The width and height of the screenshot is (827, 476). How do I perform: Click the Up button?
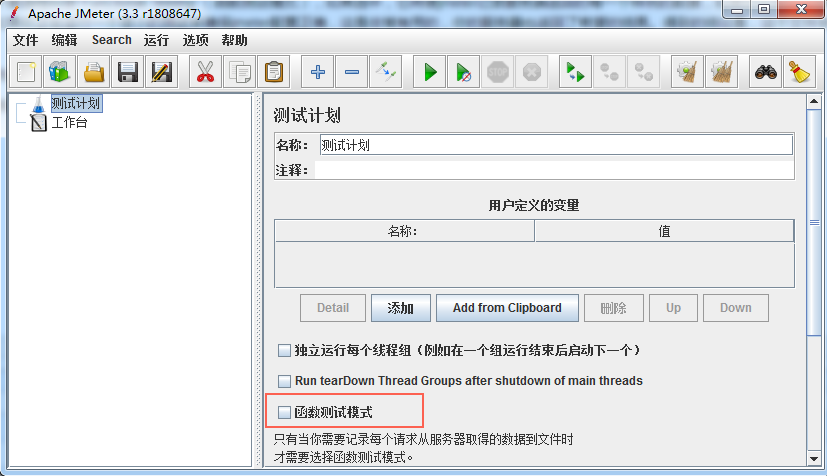(x=674, y=308)
